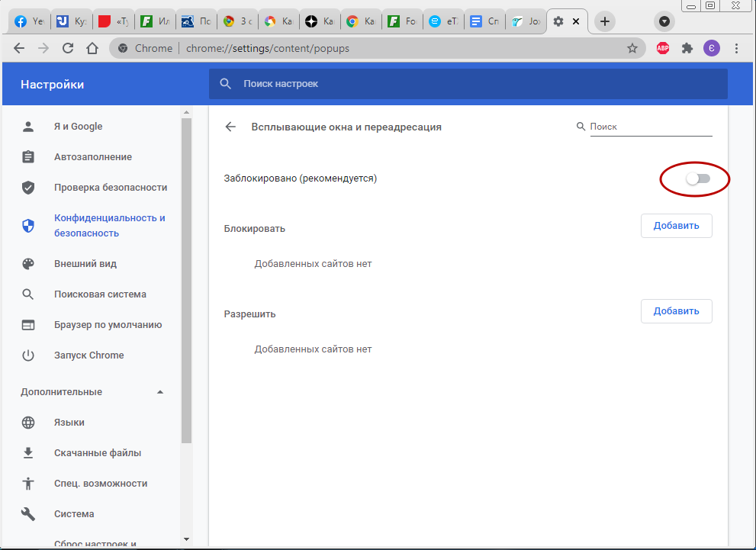Click the clipboard icon beside Автозаполнение
This screenshot has height=550, width=756.
pos(28,156)
